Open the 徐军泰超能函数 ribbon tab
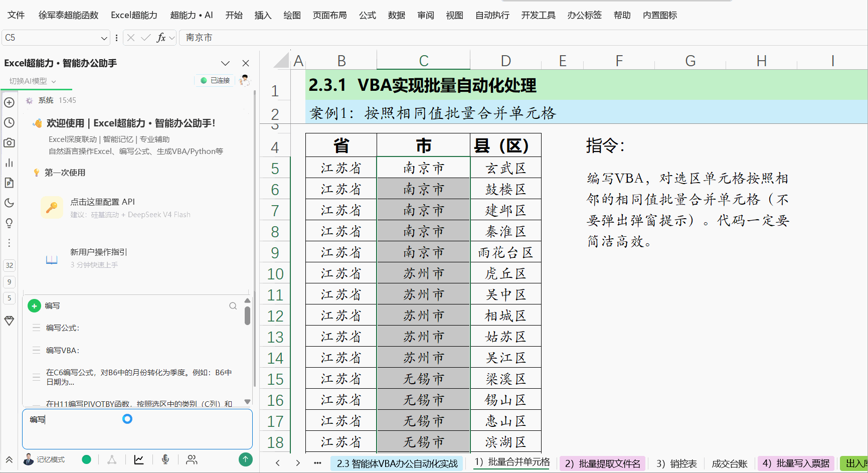Image resolution: width=868 pixels, height=473 pixels. pyautogui.click(x=69, y=15)
